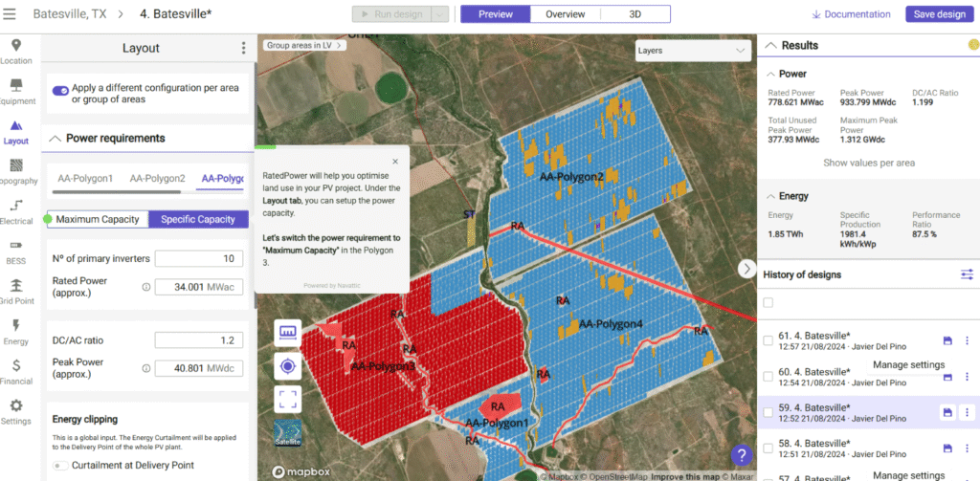Check the box for design 61. 4. Batesville
The image size is (980, 481).
coord(768,340)
